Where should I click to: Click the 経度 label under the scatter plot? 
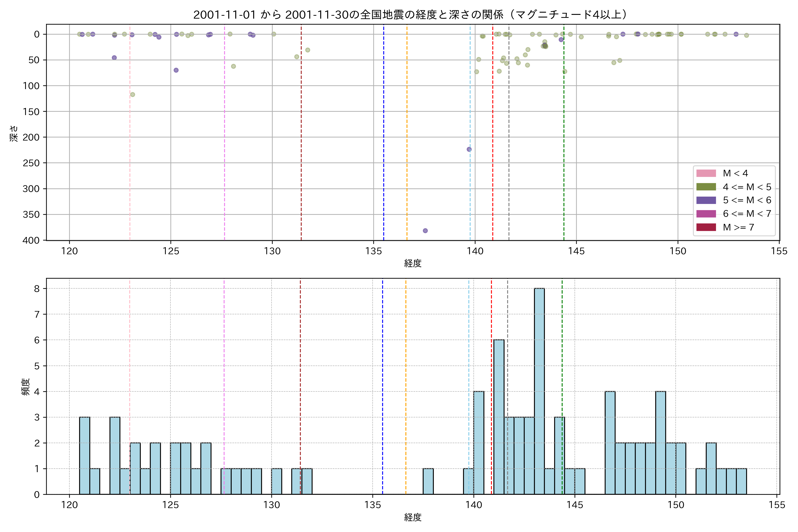tap(413, 263)
